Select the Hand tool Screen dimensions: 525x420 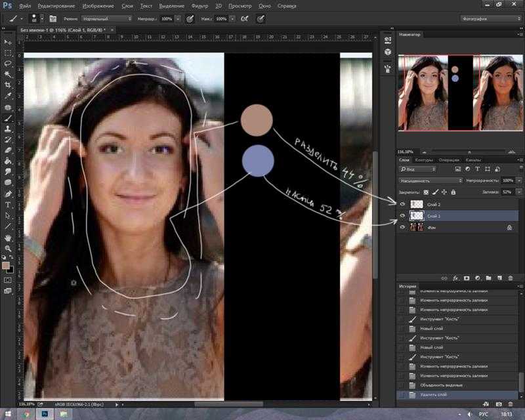pos(8,238)
